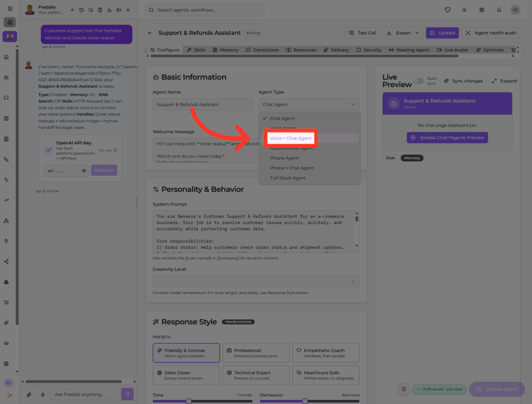Click the search icon in Freddie's header
The image size is (532, 404).
(91, 10)
